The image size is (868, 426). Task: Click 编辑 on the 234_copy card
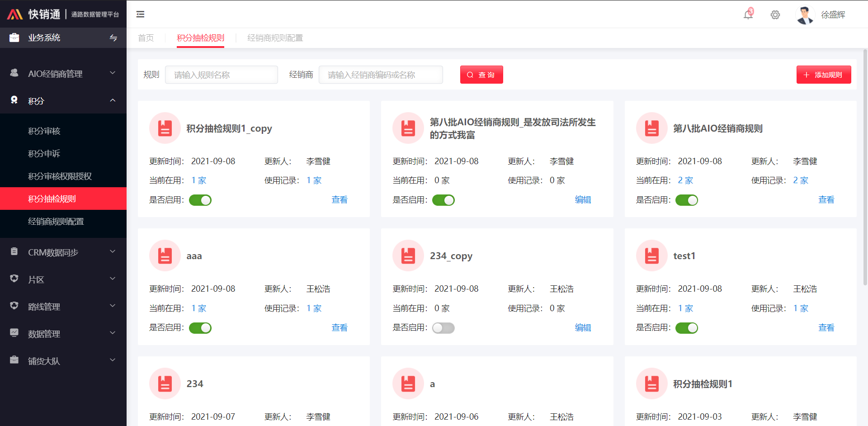click(583, 328)
